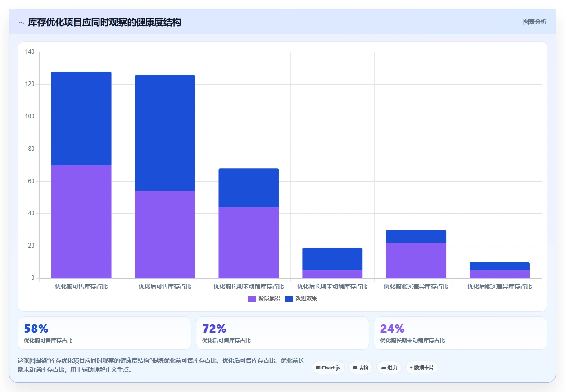Click x-axis label 优化后账实差异库存占比

500,286
